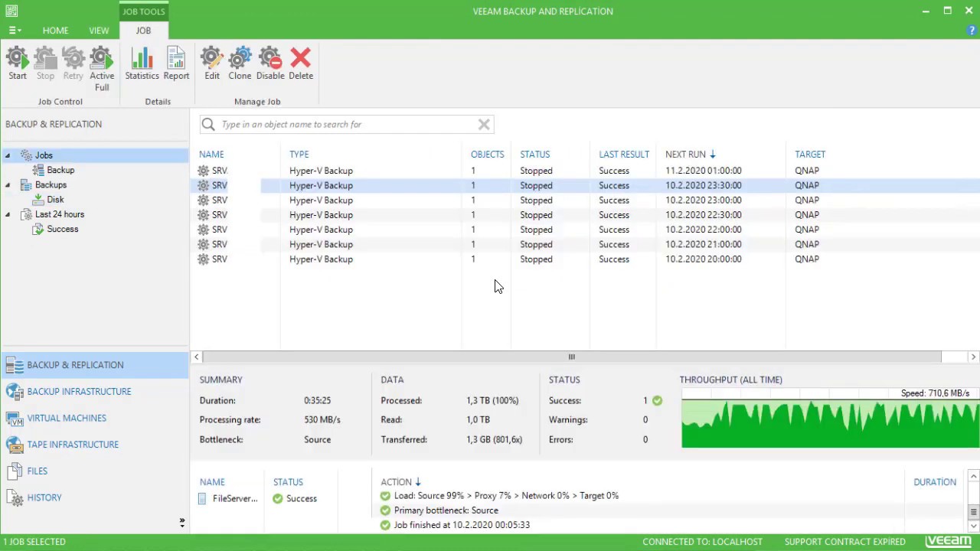Select Success under Last 24 hours
Viewport: 980px width, 551px height.
click(x=63, y=229)
